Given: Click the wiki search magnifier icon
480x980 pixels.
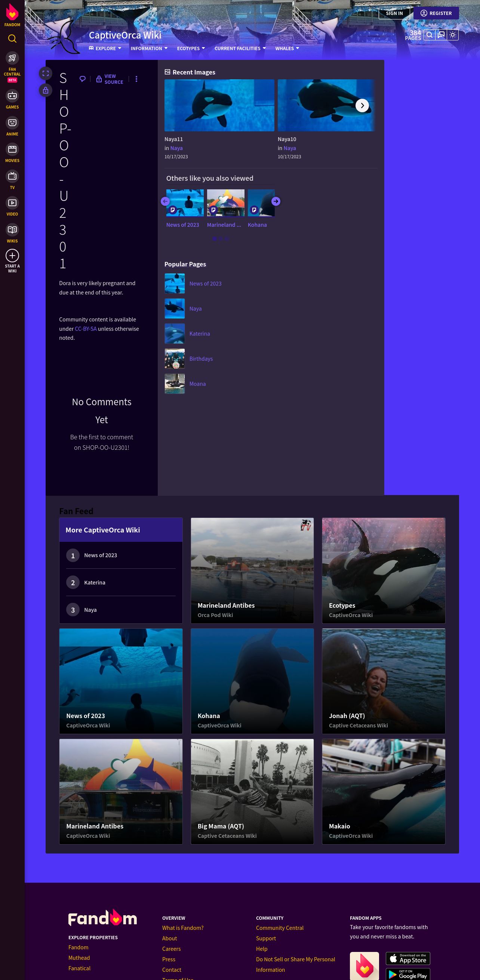Looking at the screenshot, I should pos(429,35).
